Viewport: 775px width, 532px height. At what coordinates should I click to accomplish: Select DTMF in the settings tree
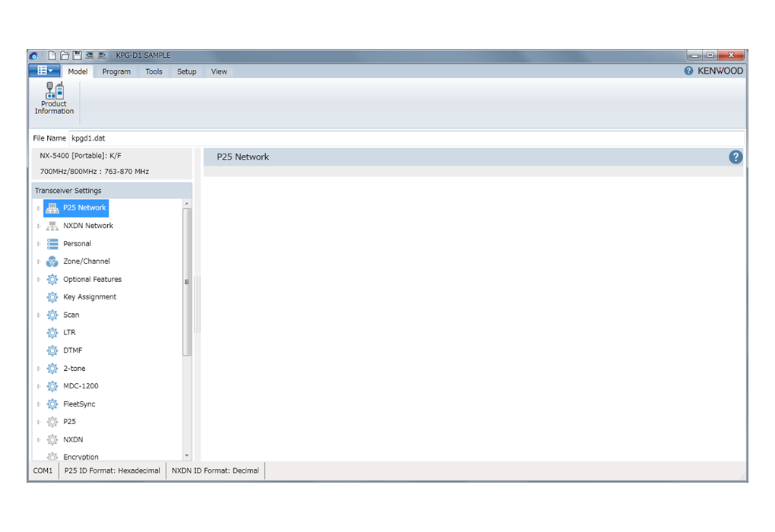point(73,350)
